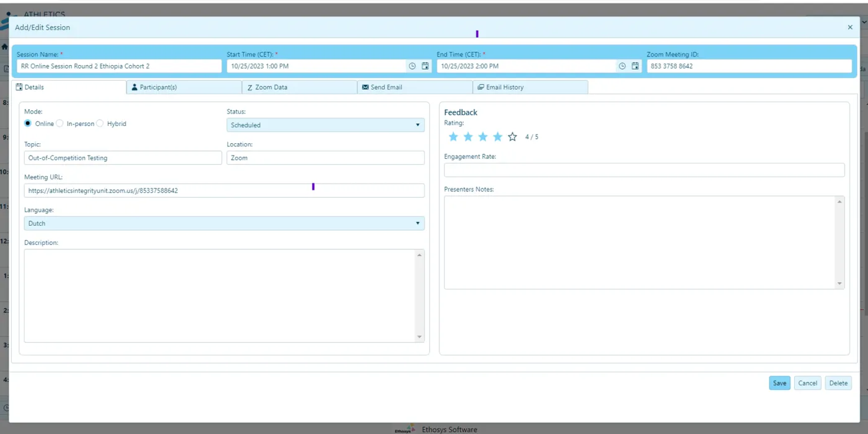The height and width of the screenshot is (434, 868).
Task: Close the Add/Edit Session dialog
Action: pos(850,27)
